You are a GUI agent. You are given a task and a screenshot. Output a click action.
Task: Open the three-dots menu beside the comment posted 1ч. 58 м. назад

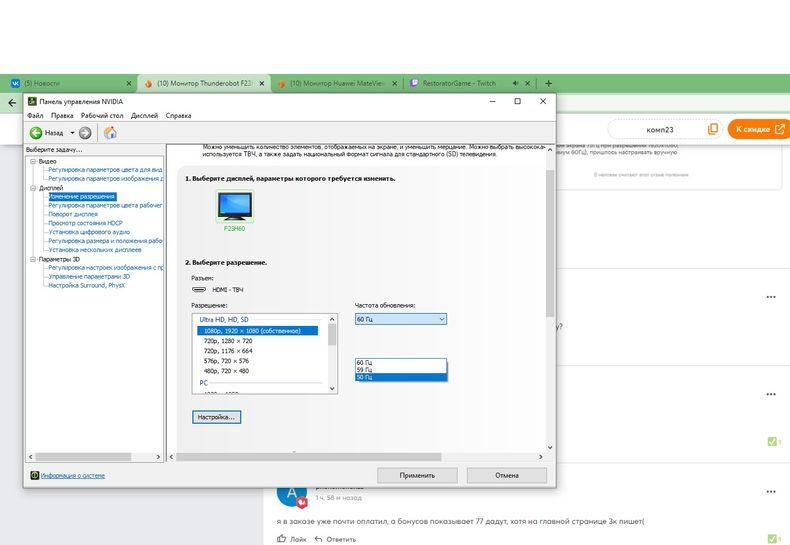[771, 492]
